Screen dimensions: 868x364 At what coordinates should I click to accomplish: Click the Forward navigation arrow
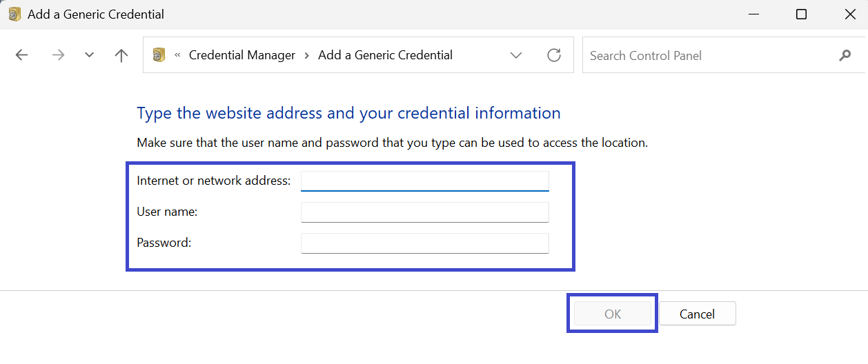pyautogui.click(x=58, y=56)
